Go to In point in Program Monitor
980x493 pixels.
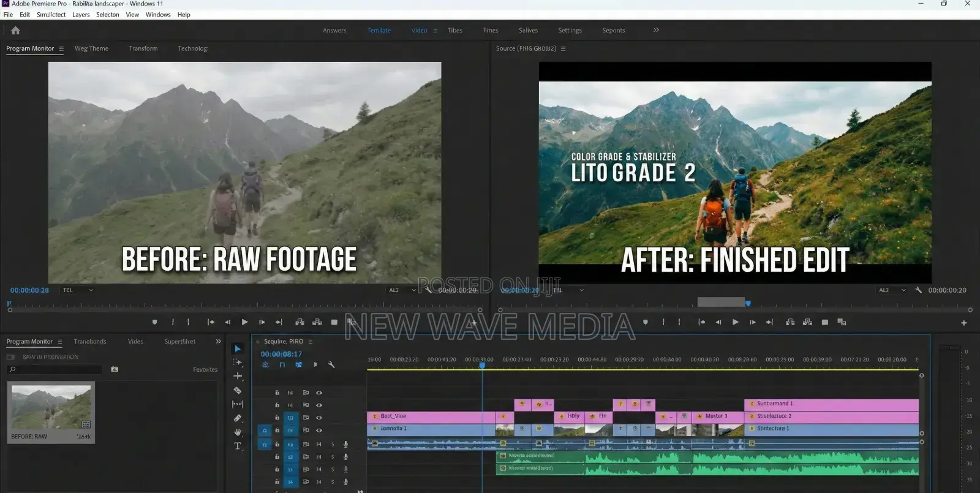(x=211, y=322)
